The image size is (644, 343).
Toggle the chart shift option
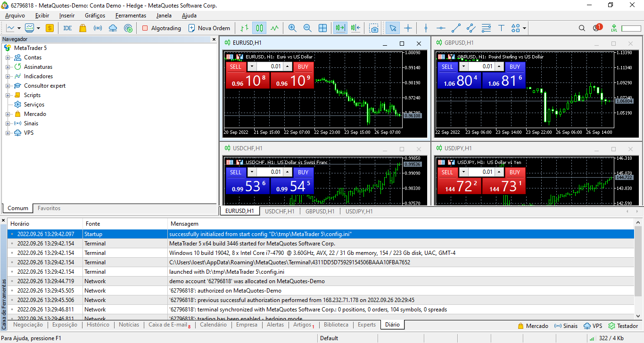coord(355,28)
